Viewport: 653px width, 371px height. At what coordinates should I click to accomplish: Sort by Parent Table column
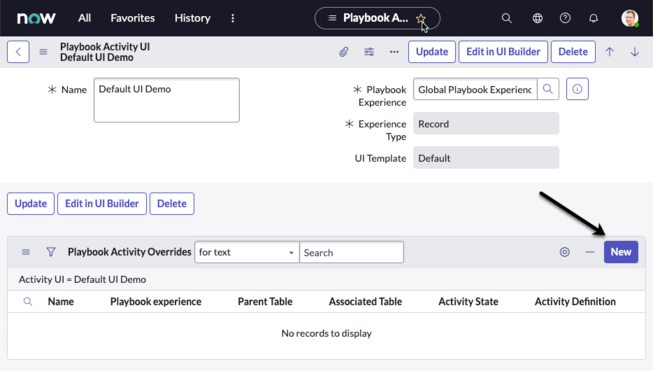[265, 301]
